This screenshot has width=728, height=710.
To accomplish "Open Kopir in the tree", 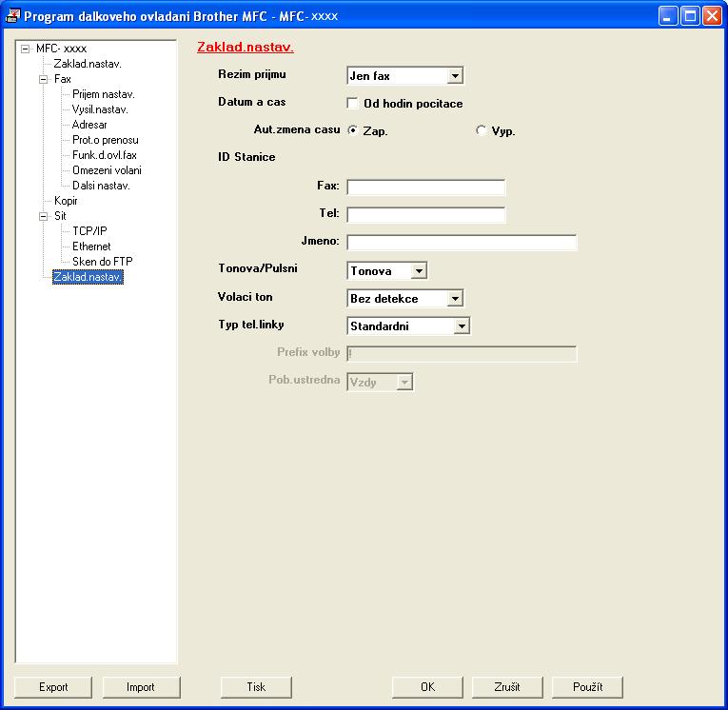I will coord(66,201).
